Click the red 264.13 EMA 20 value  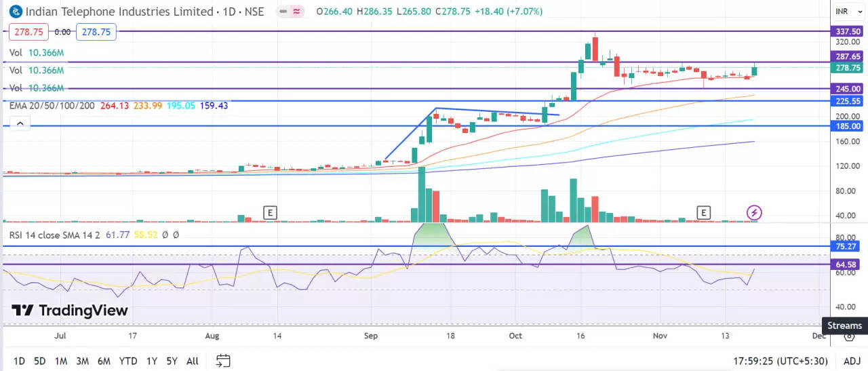(114, 105)
